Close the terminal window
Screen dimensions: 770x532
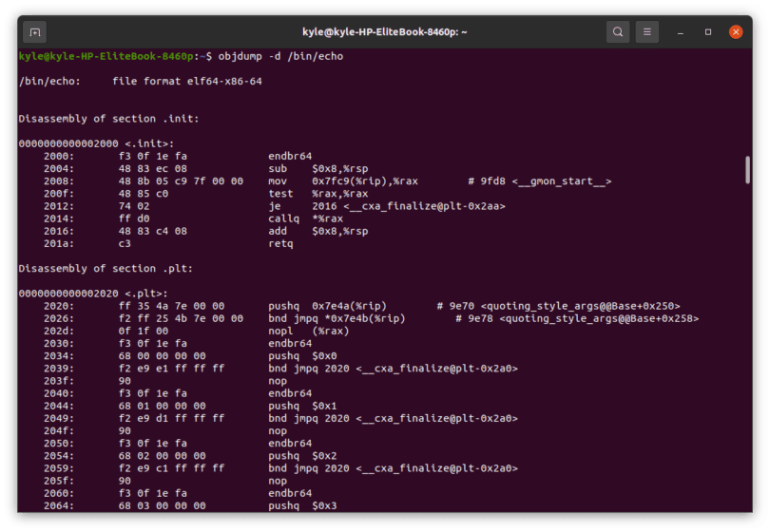pos(736,32)
